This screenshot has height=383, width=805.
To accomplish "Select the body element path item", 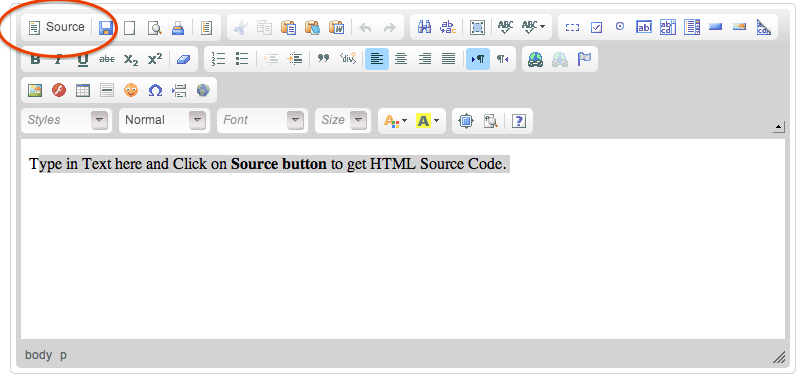I will [x=39, y=355].
